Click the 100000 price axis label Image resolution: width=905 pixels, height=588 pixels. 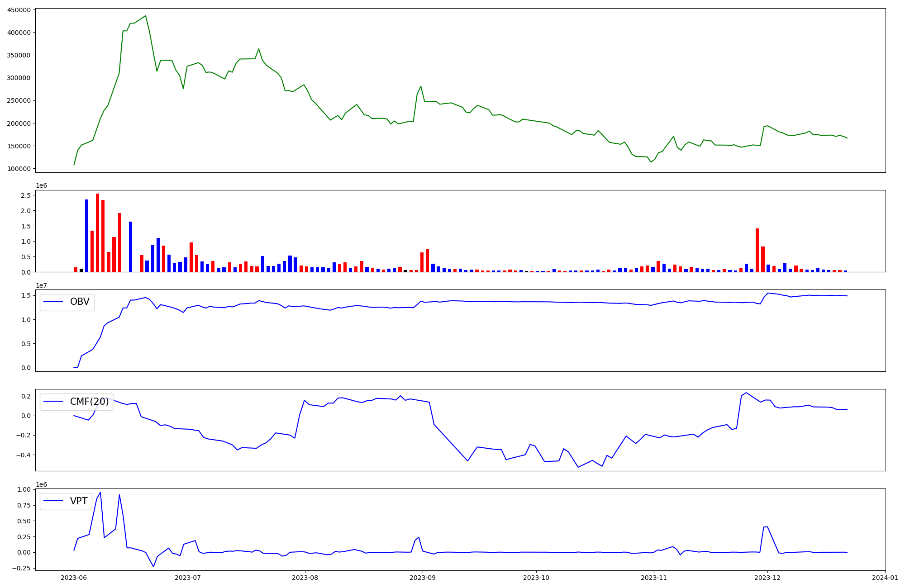point(19,169)
